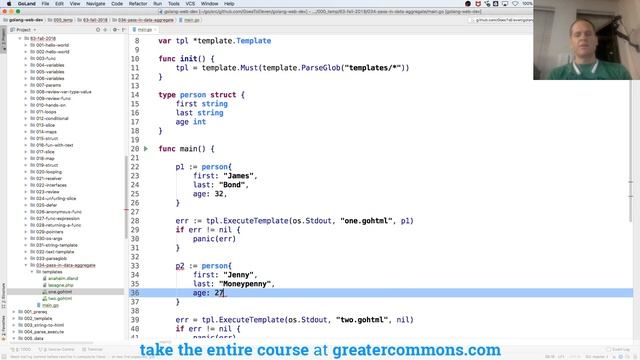
Task: Close the main.go editor tab
Action: [x=156, y=30]
